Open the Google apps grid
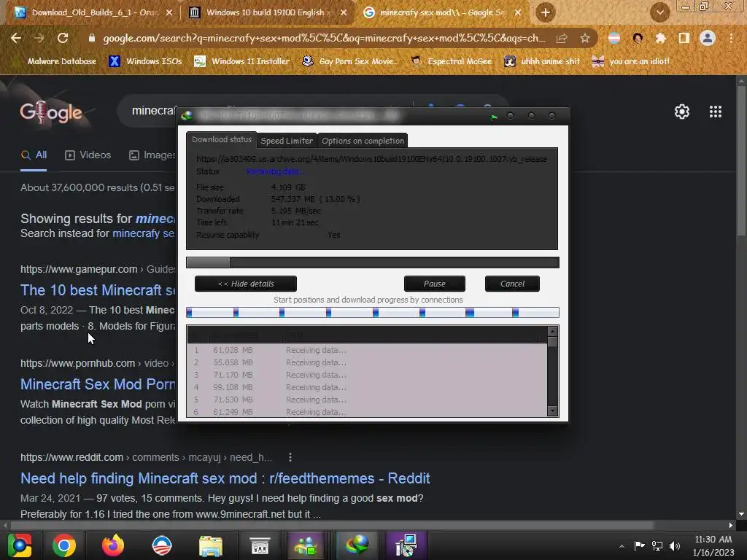Image resolution: width=747 pixels, height=560 pixels. click(715, 112)
